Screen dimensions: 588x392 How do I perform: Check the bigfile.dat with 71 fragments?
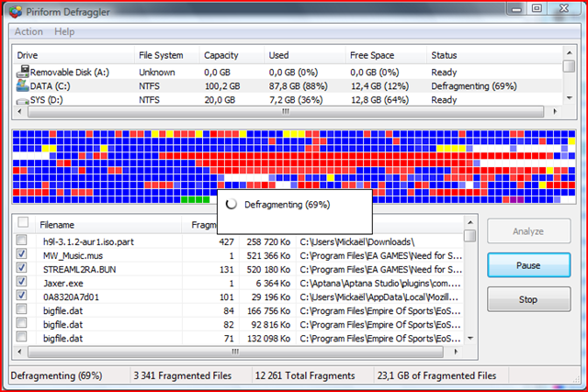pyautogui.click(x=22, y=337)
